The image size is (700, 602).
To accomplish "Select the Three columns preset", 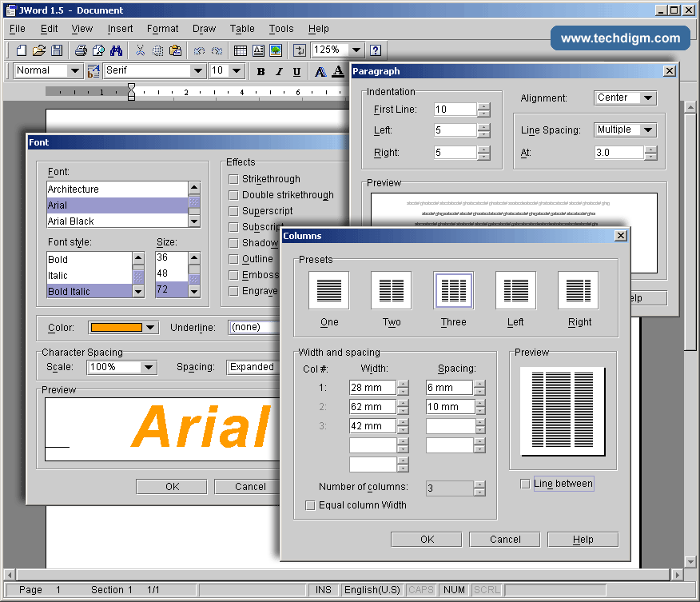I will pyautogui.click(x=453, y=291).
